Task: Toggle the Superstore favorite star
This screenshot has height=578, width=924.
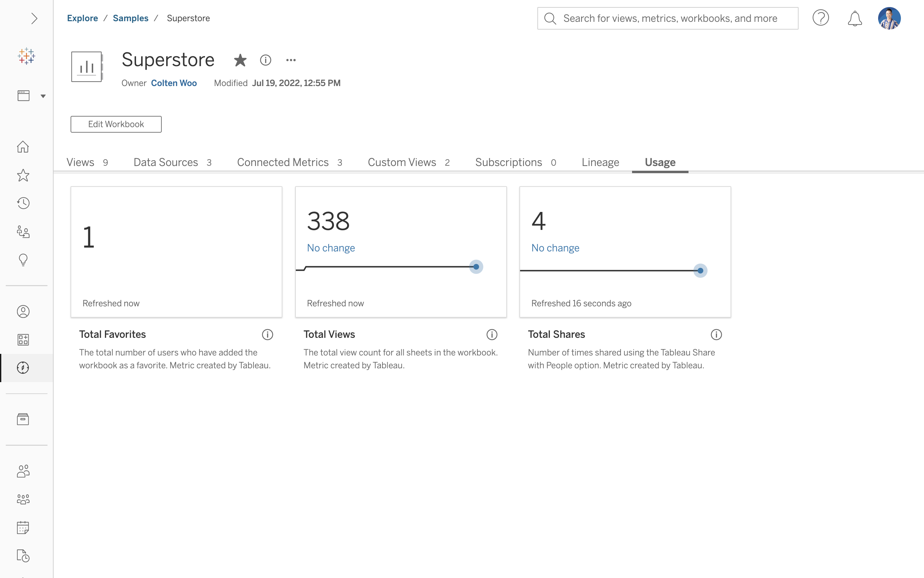Action: 240,60
